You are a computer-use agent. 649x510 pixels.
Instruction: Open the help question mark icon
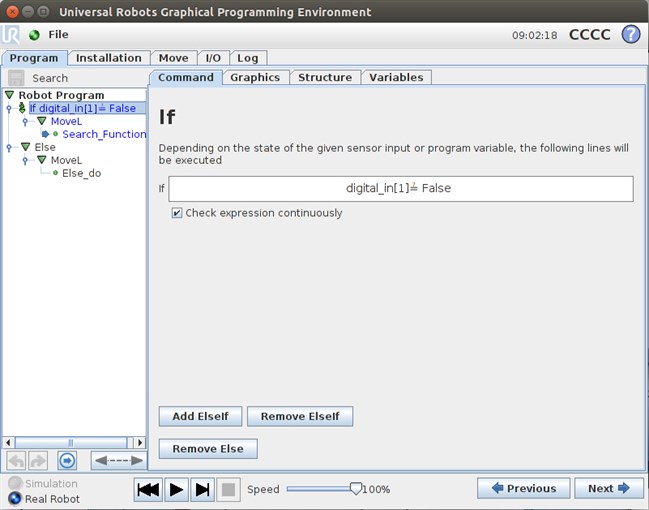(631, 34)
